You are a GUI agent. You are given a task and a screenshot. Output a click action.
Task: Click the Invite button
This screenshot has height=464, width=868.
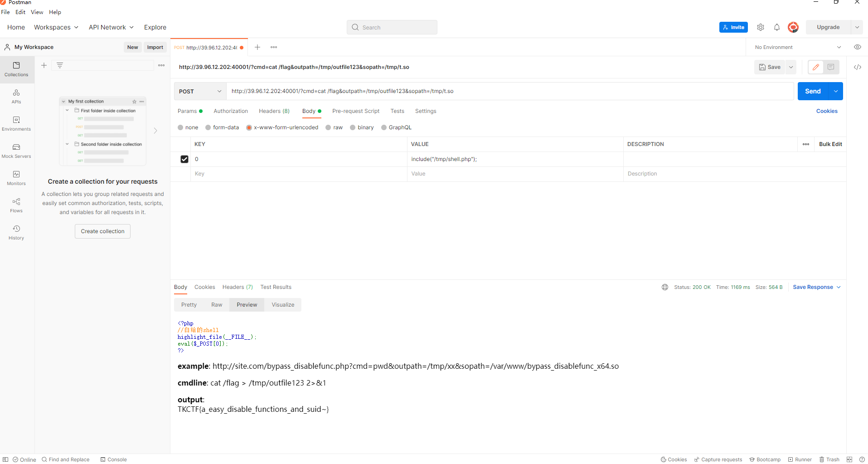[733, 27]
